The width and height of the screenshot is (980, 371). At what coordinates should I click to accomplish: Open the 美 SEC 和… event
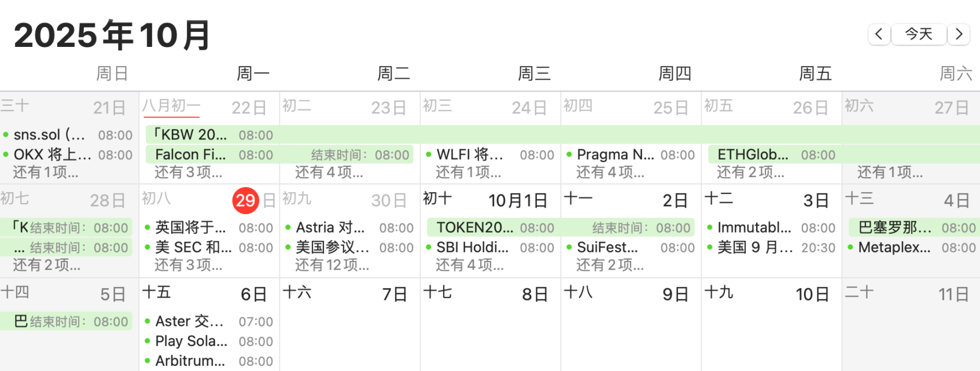(x=208, y=247)
